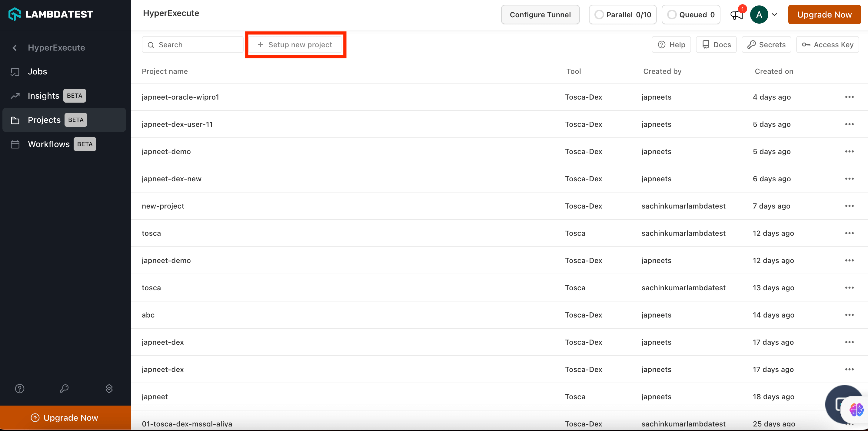Screen dimensions: 868x431
Task: Click the hexagon icon in sidebar footer
Action: (x=109, y=389)
